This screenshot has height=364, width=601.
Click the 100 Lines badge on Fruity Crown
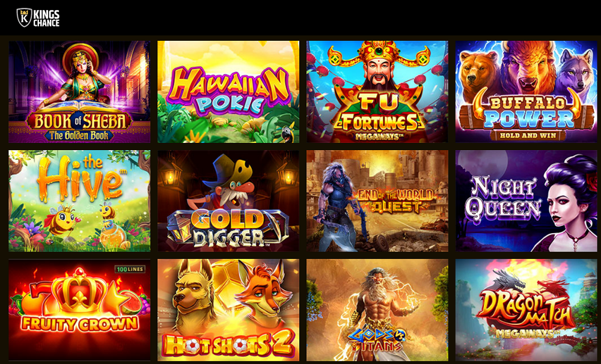[130, 269]
